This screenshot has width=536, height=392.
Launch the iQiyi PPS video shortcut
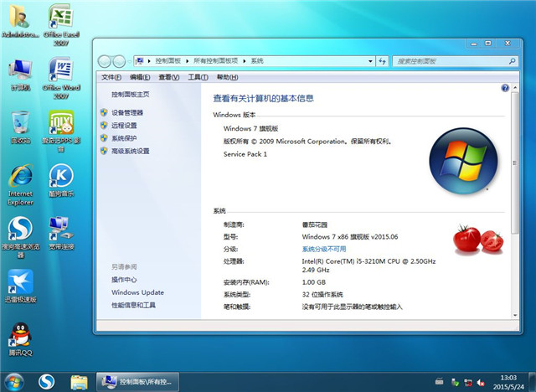[x=61, y=131]
